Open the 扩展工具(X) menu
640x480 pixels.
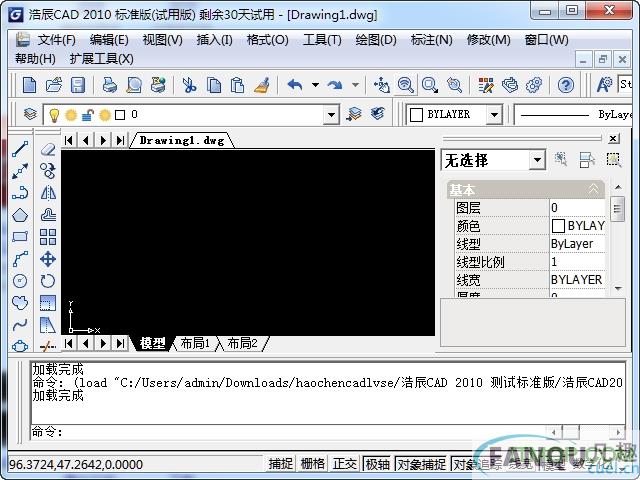click(x=102, y=59)
